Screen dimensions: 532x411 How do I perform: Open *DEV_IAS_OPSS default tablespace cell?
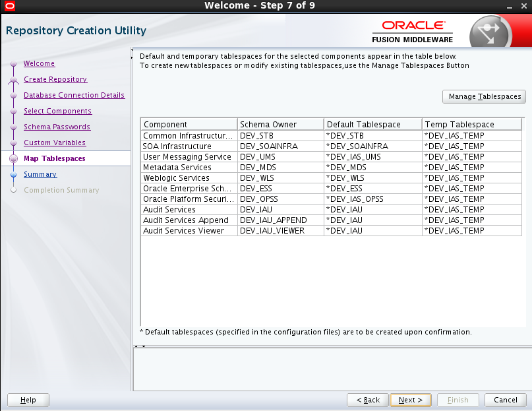point(373,199)
